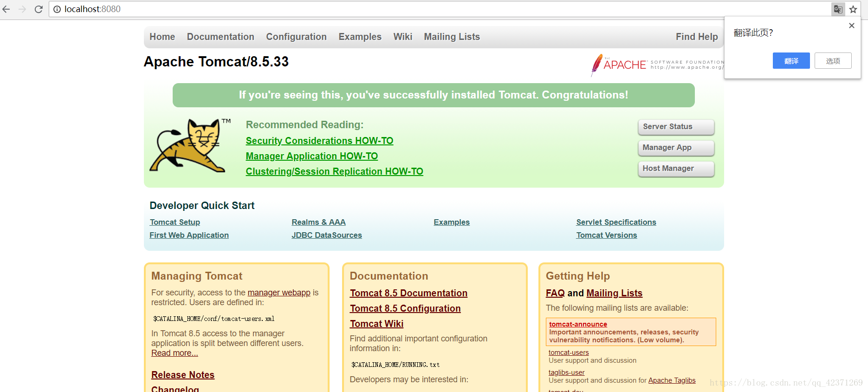Click the Tomcat cat logo
The width and height of the screenshot is (868, 392).
190,145
